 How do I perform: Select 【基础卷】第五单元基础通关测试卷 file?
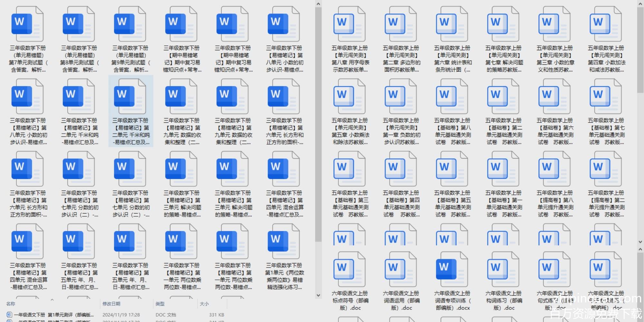pos(452,185)
